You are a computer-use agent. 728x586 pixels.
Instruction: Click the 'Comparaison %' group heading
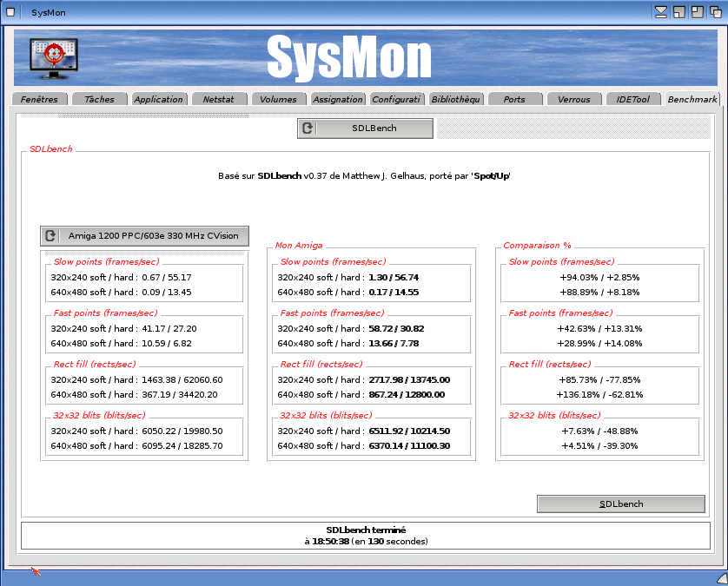pyautogui.click(x=537, y=246)
